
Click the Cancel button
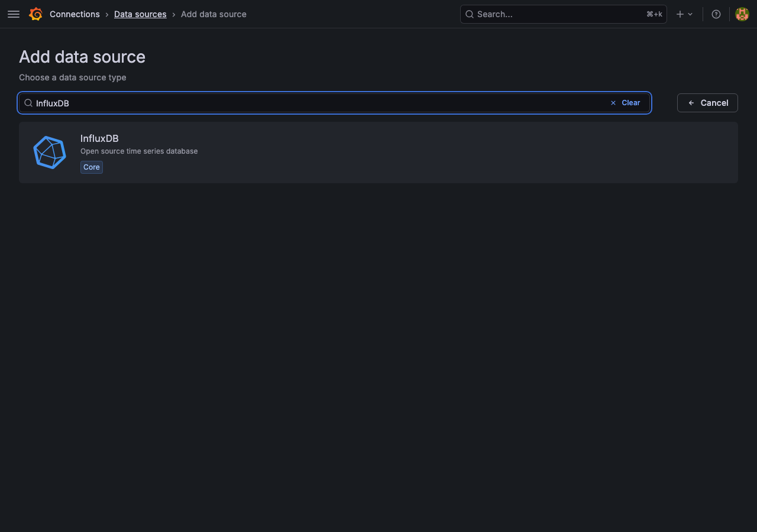pos(707,103)
